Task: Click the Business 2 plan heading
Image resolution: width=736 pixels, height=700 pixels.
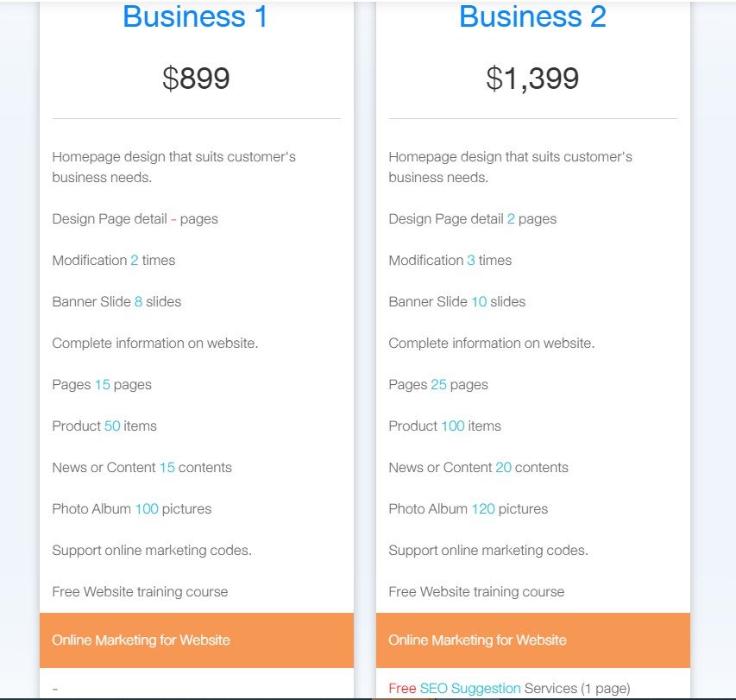Action: 532,16
